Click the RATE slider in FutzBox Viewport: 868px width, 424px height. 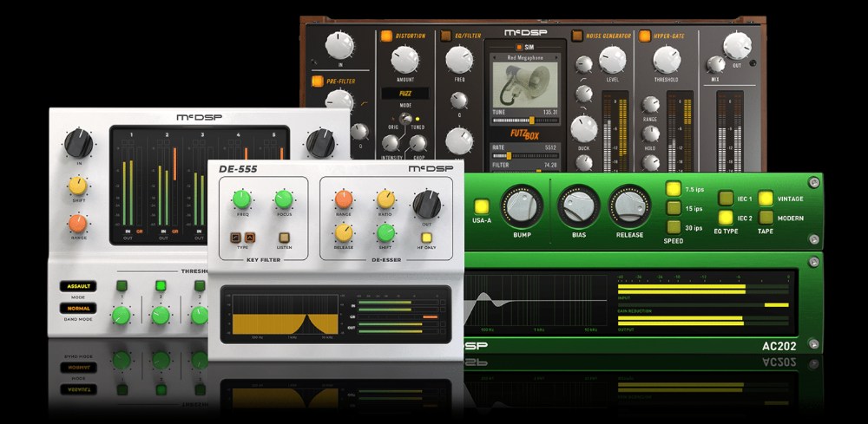[525, 156]
